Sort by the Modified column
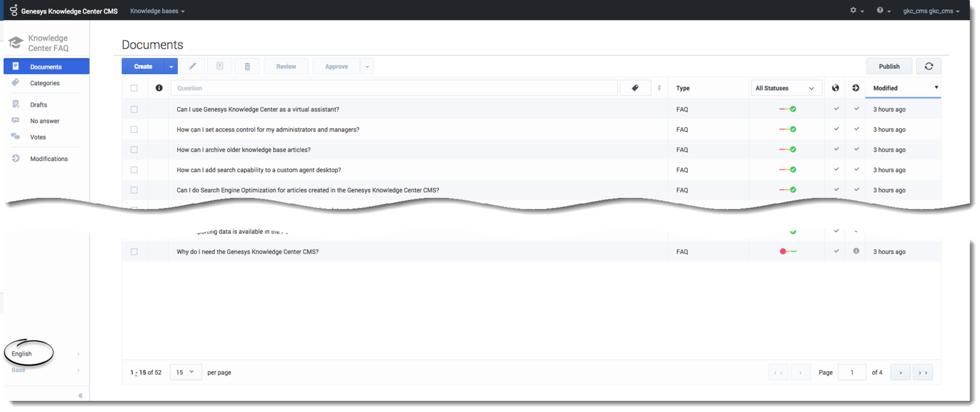980x412 pixels. [x=903, y=88]
